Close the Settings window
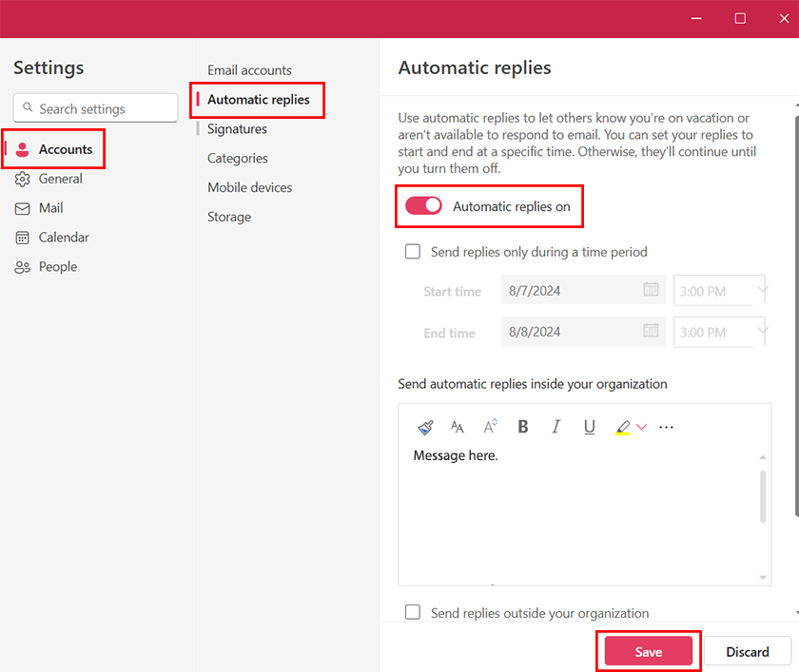 [784, 19]
